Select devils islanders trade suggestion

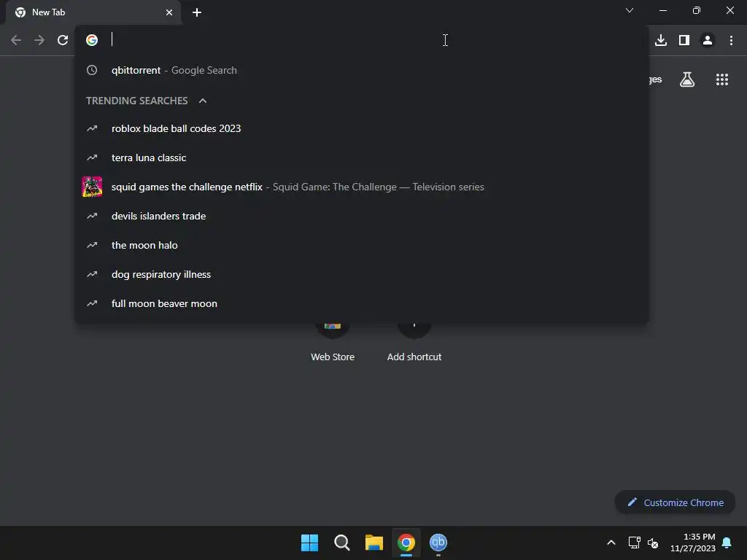[x=362, y=216]
